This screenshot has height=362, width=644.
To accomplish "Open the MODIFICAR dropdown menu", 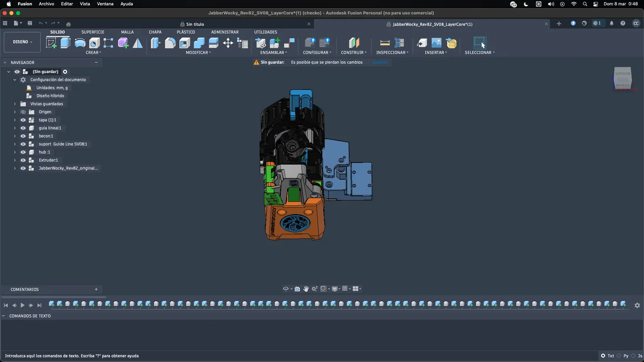I will tap(198, 53).
